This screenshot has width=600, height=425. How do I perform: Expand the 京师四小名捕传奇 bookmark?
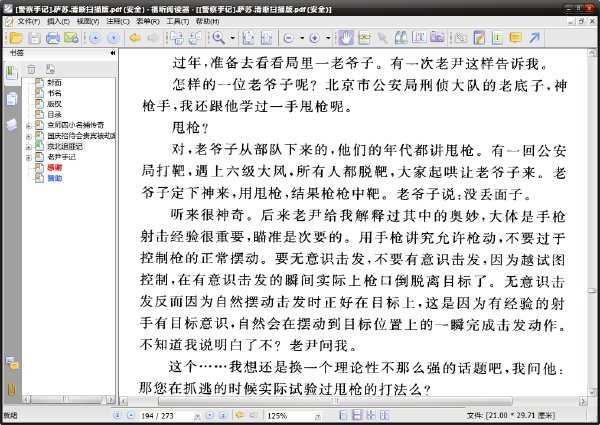point(29,125)
